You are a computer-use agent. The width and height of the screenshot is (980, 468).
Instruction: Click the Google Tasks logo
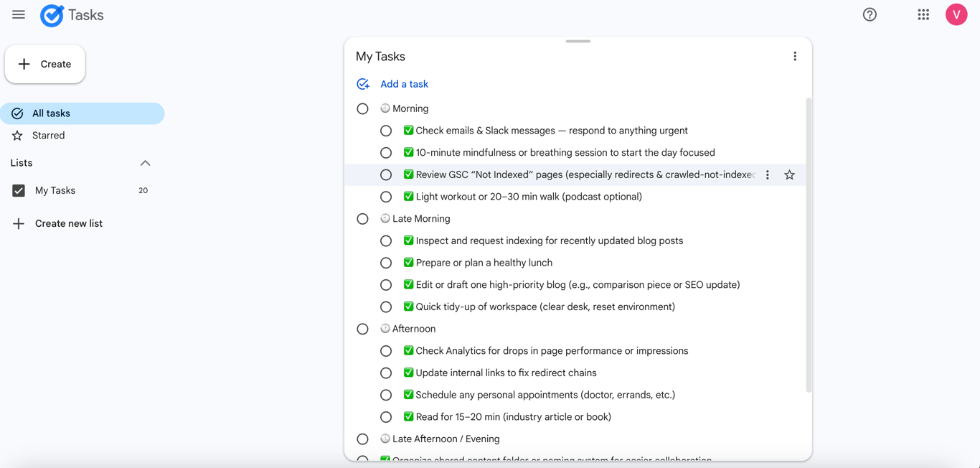point(50,15)
